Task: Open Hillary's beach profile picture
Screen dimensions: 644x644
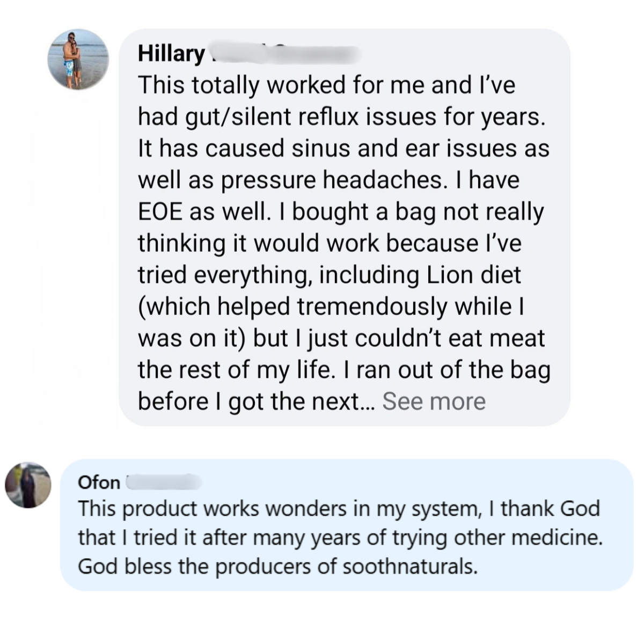Action: coord(78,59)
